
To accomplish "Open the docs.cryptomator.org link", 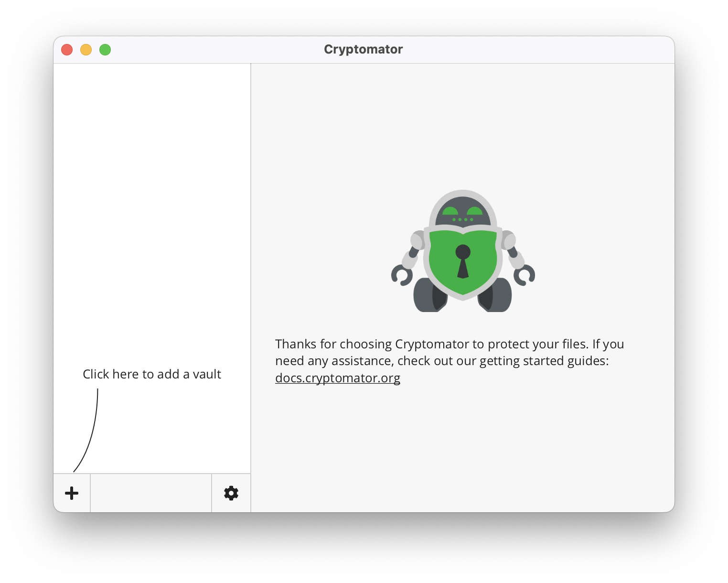I will click(x=338, y=378).
